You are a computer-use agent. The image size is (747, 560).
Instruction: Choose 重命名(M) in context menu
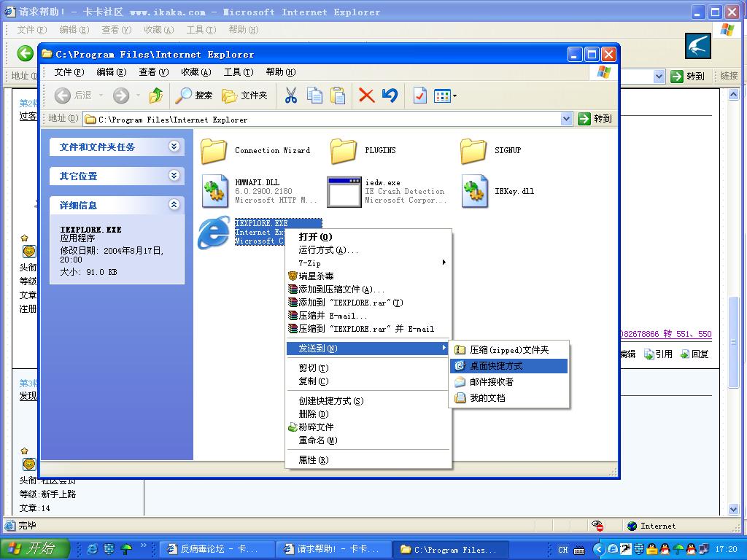[368, 440]
